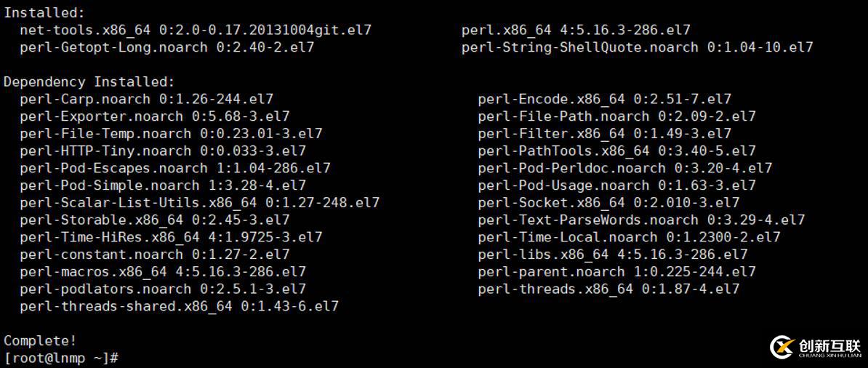The height and width of the screenshot is (368, 868).
Task: Select the perl-Getopt-Long.noarch package line
Action: point(167,47)
